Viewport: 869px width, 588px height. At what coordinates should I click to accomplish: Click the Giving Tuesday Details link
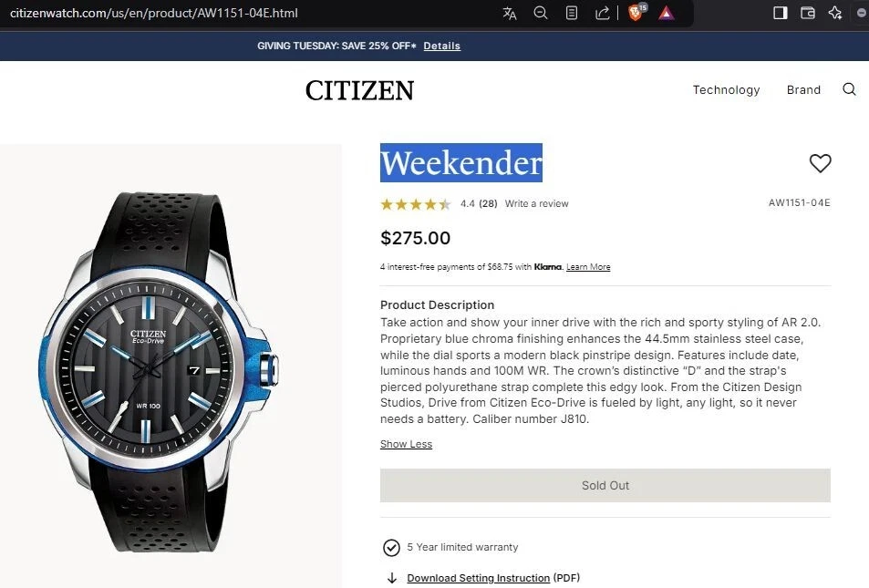441,46
